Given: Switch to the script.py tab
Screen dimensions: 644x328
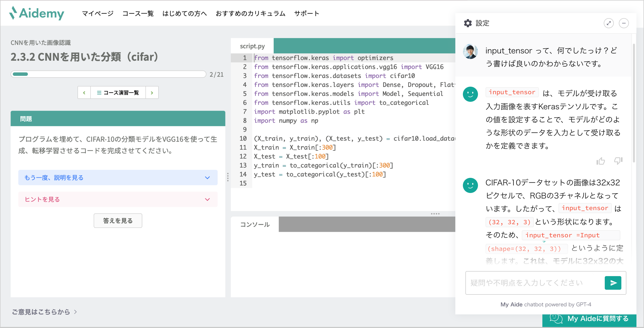Looking at the screenshot, I should 252,46.
